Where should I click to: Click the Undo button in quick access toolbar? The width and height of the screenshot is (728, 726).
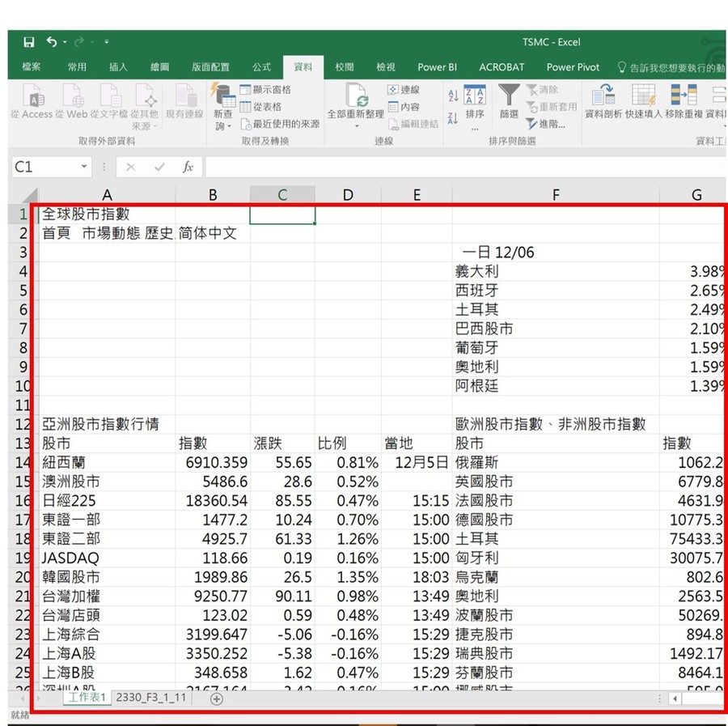(x=50, y=41)
